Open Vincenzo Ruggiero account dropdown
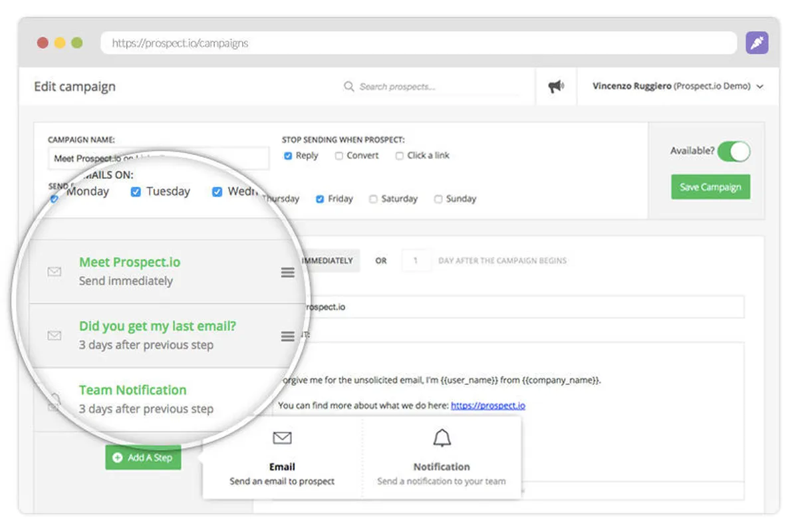The height and width of the screenshot is (532, 798). tap(678, 86)
